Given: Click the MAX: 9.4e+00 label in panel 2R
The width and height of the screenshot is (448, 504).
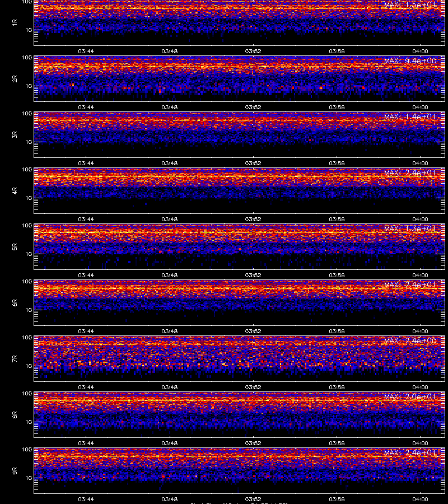Looking at the screenshot, I should coord(410,60).
